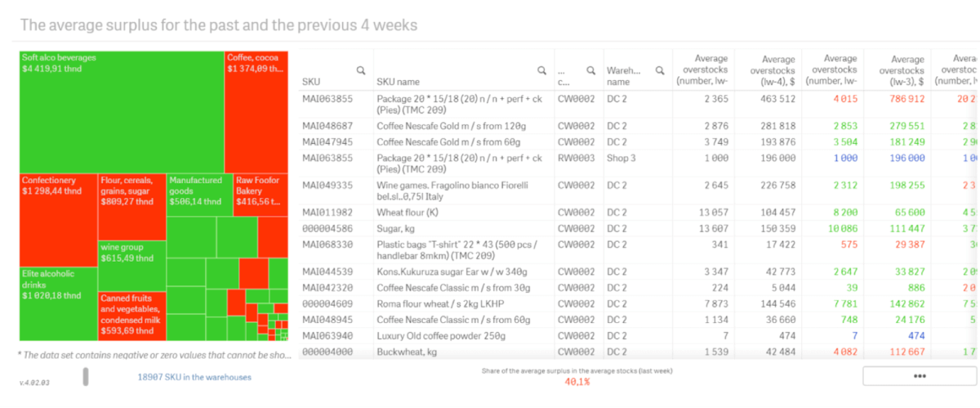
Task: Select the Elite alcoholic drinks treemap tile
Action: [x=58, y=303]
